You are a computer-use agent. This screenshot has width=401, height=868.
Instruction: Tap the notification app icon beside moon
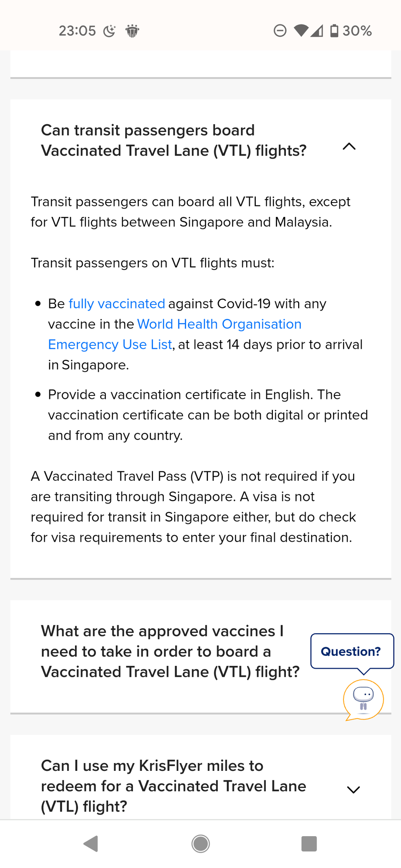pos(132,31)
